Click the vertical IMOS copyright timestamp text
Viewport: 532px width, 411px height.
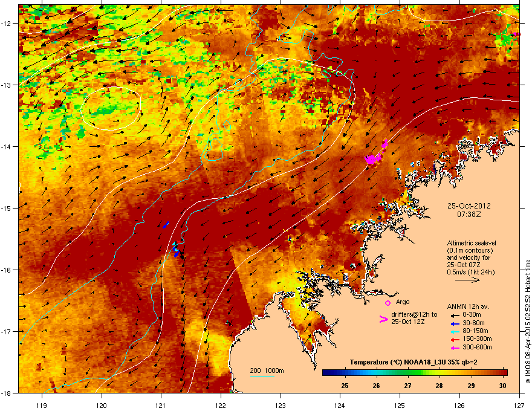528,322
